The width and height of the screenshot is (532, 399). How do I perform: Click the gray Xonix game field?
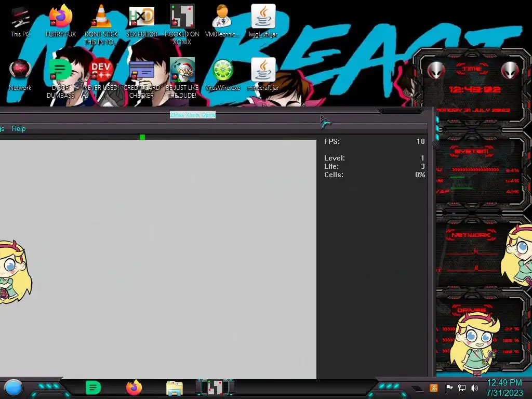point(158,259)
